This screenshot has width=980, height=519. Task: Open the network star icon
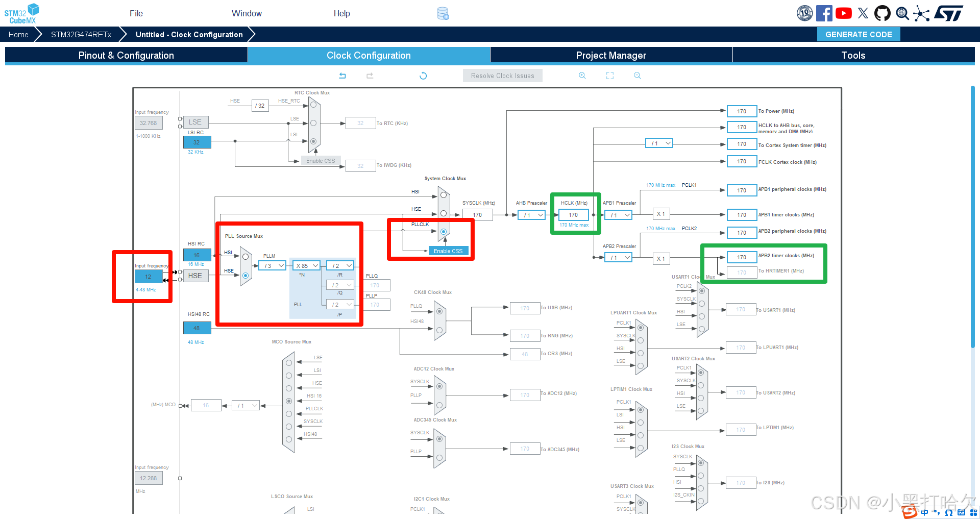[x=921, y=13]
